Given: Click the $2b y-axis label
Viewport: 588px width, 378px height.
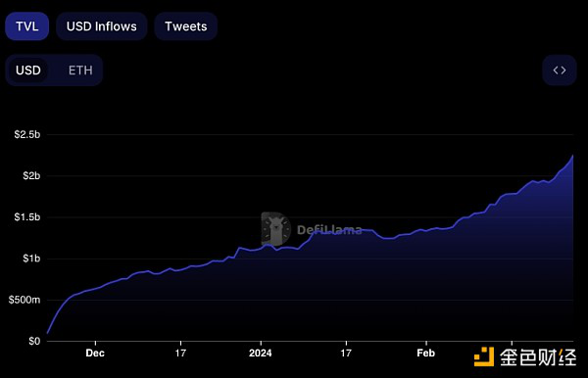Looking at the screenshot, I should coord(31,175).
